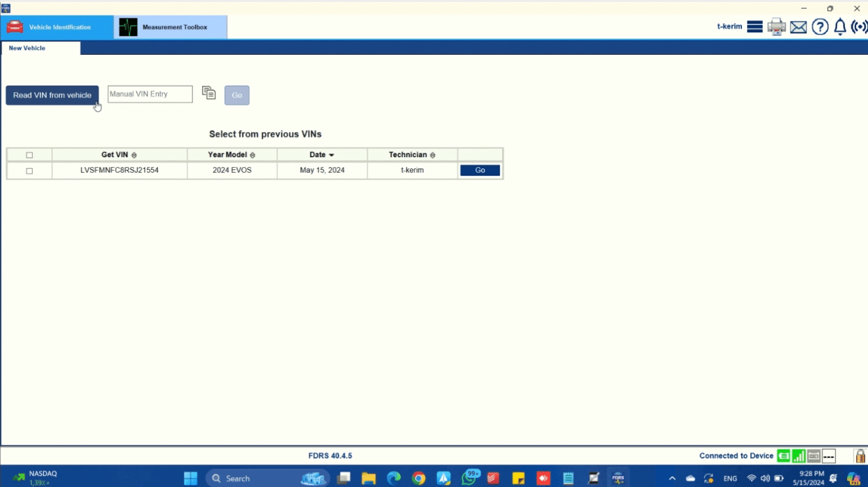868x487 pixels.
Task: Click the Task View icon in the taskbar
Action: [x=344, y=479]
